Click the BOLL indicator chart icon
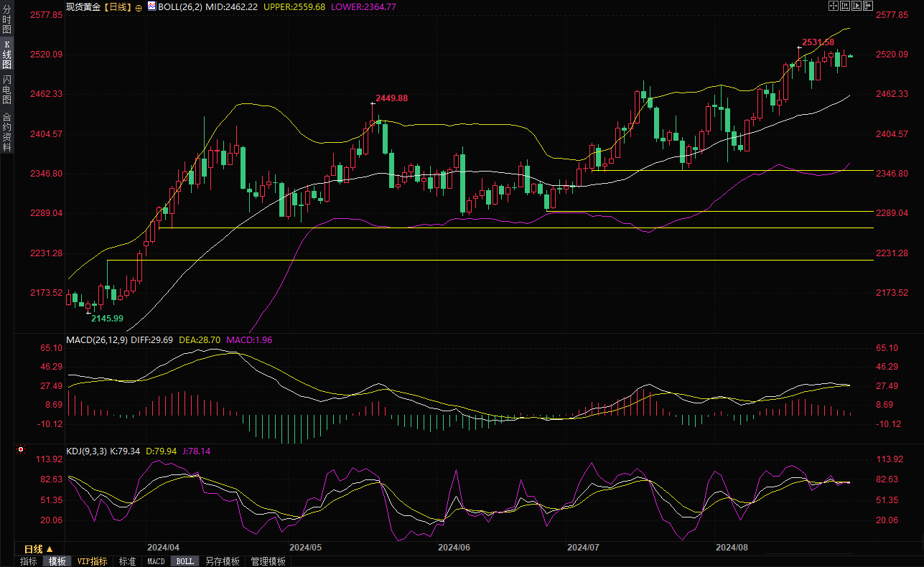The height and width of the screenshot is (567, 924). (x=151, y=6)
